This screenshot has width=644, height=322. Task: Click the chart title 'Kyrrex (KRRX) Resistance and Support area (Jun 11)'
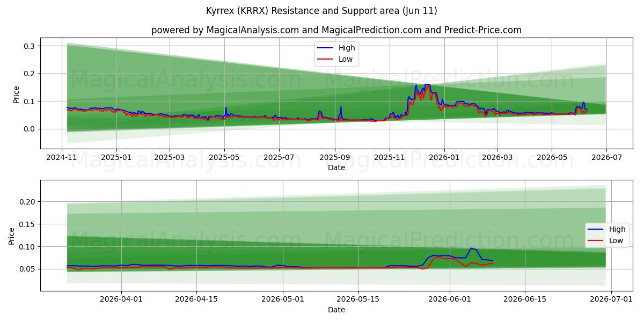click(x=321, y=11)
